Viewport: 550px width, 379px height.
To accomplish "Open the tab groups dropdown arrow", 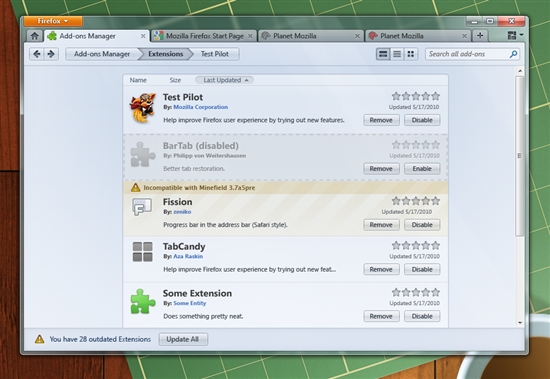I will [522, 35].
